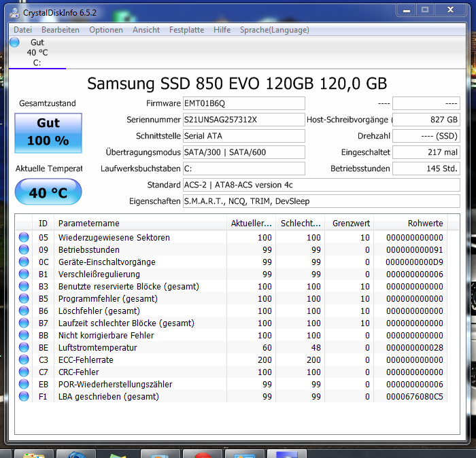
Task: Open the Bearbeiten menu
Action: (x=61, y=30)
